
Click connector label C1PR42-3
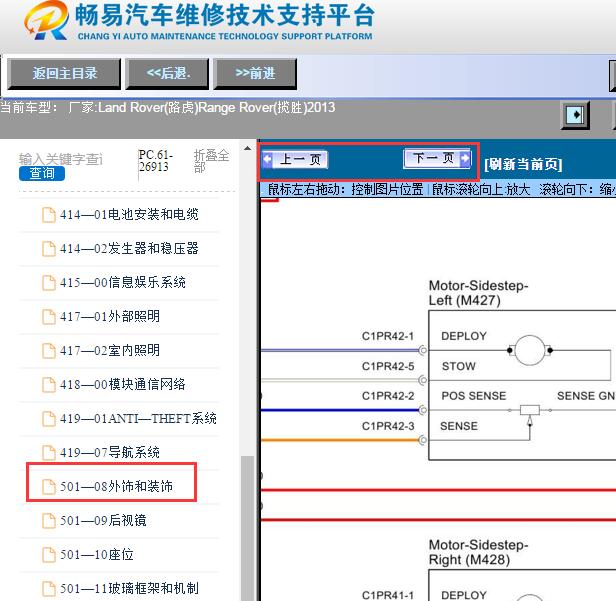[x=388, y=426]
